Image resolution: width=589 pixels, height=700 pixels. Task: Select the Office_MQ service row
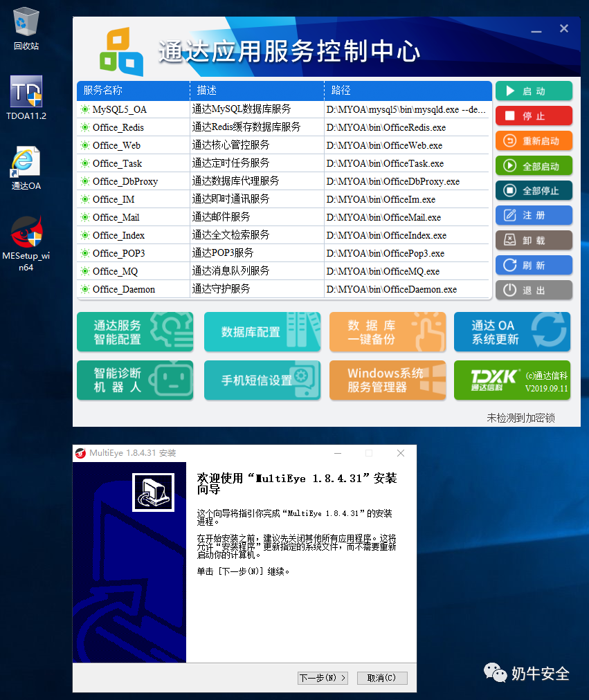pyautogui.click(x=284, y=271)
